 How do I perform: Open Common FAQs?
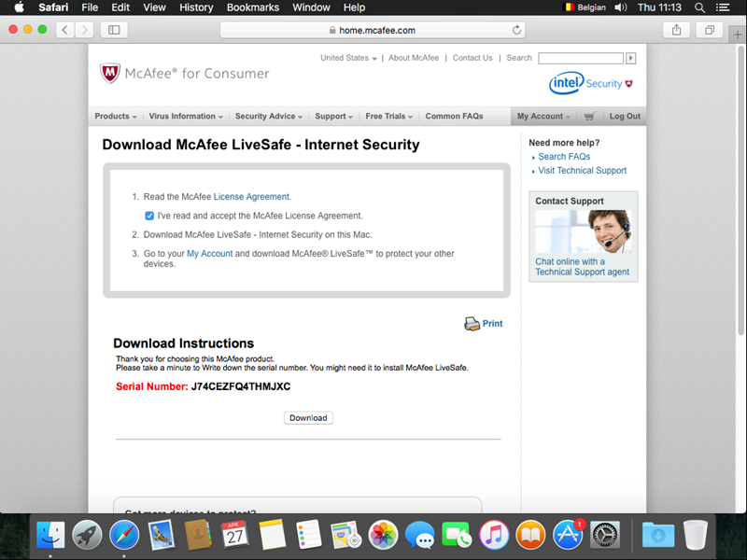[454, 116]
